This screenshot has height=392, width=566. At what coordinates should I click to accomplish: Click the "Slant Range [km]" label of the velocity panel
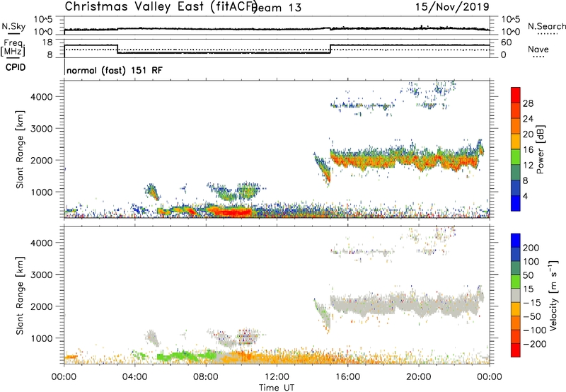(20, 296)
